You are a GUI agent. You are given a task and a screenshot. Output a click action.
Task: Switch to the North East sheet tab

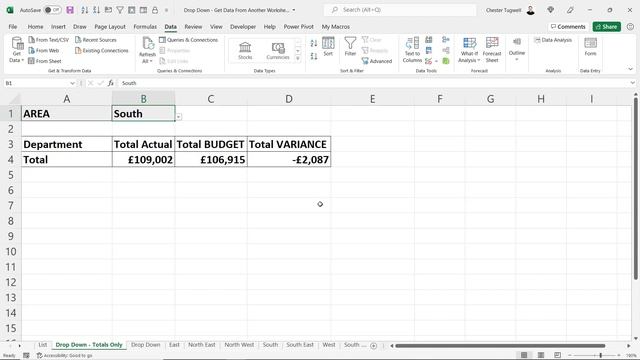pos(202,345)
